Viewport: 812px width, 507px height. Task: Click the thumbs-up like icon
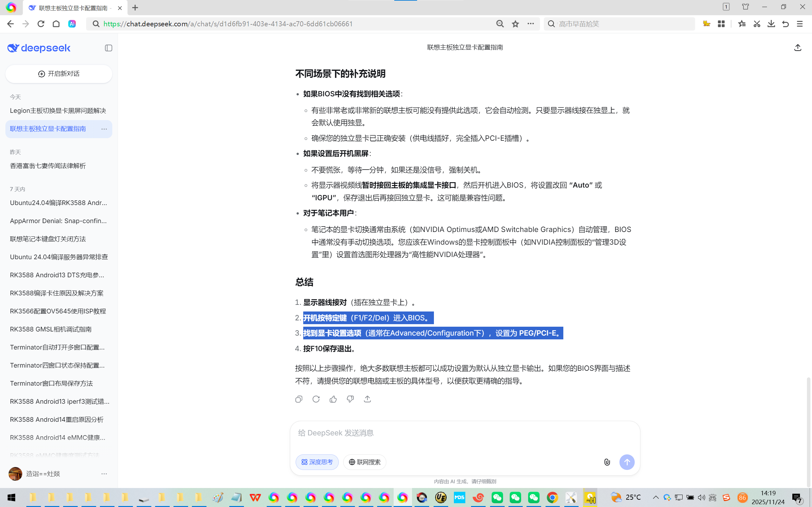[333, 399]
